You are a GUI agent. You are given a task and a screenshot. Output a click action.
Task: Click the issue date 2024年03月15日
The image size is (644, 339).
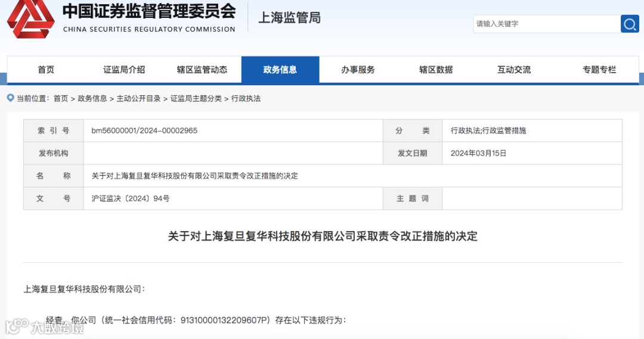478,153
